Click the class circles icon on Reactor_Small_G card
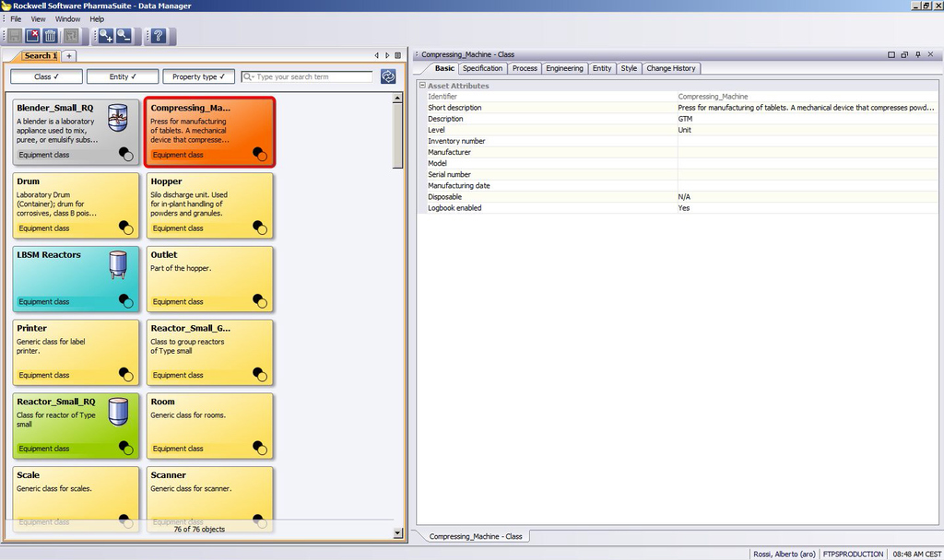The width and height of the screenshot is (944, 560). [x=260, y=374]
